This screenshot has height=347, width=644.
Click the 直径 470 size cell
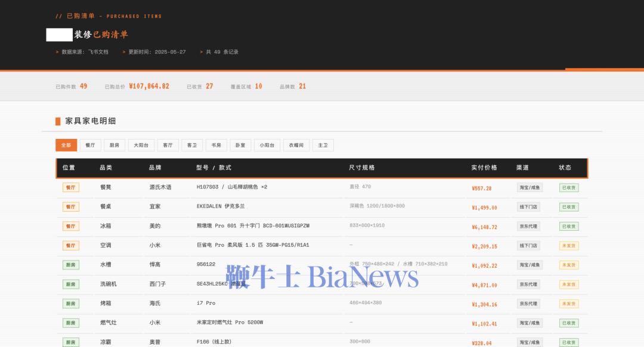tap(360, 187)
